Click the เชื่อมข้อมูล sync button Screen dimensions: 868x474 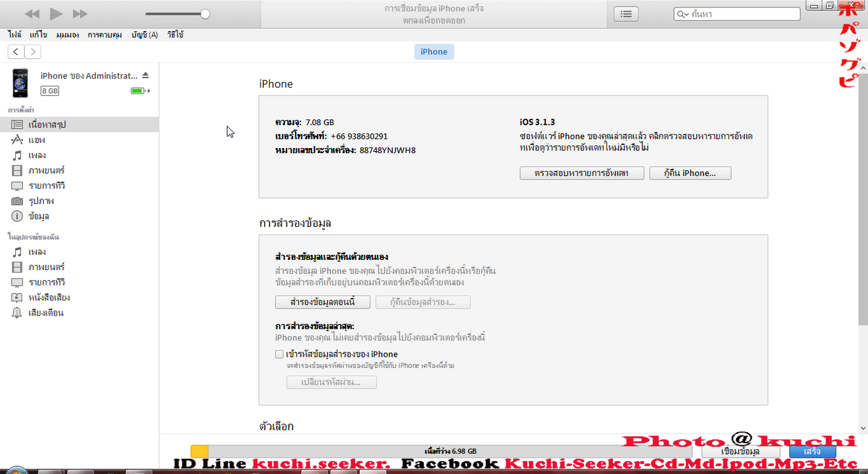point(741,451)
